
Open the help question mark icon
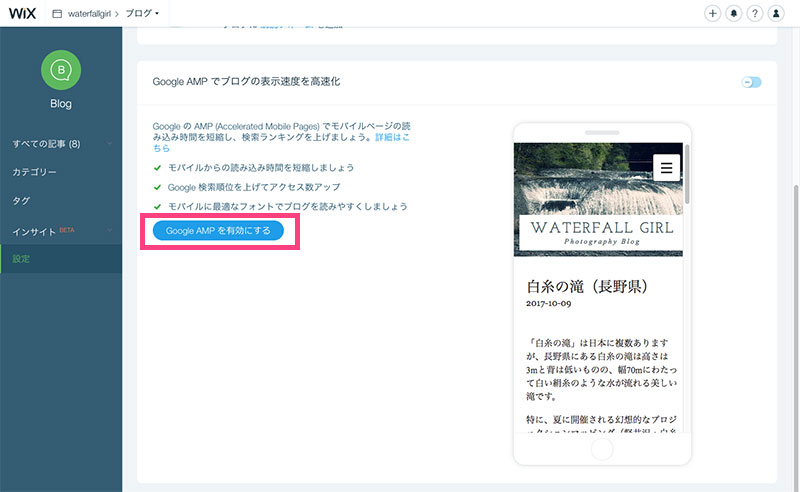[755, 13]
